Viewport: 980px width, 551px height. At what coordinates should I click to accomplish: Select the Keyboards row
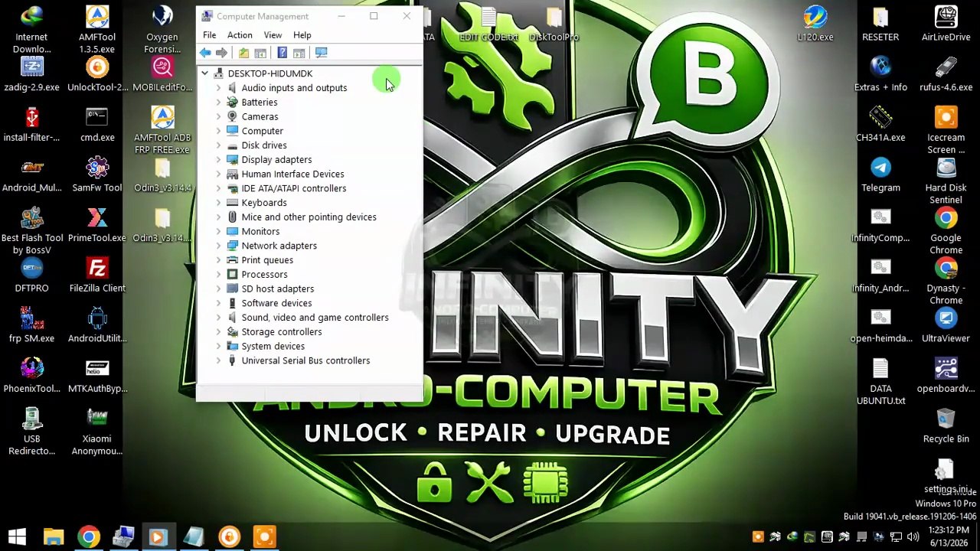point(263,203)
